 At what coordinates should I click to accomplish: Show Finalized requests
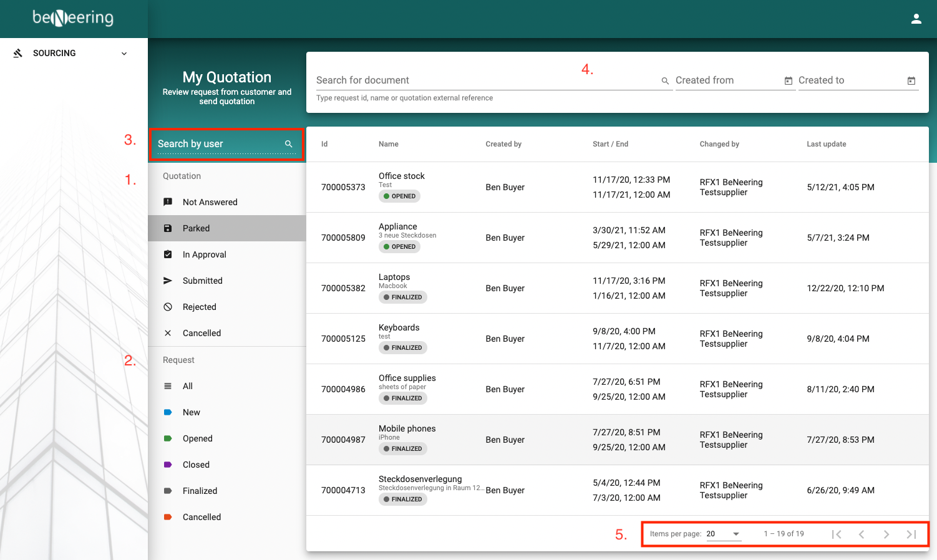pyautogui.click(x=200, y=491)
